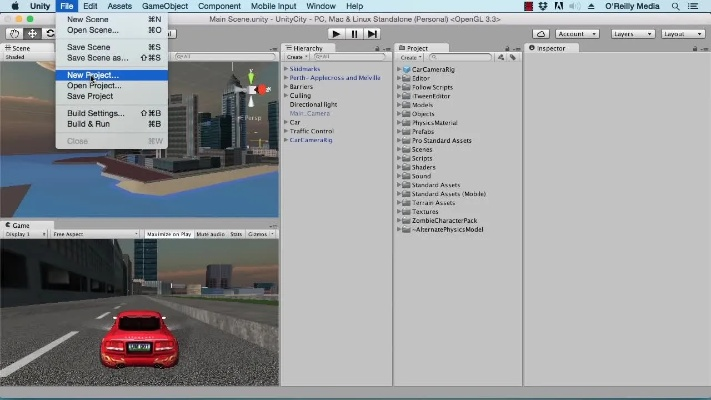Open the Layers dropdown

(x=632, y=34)
